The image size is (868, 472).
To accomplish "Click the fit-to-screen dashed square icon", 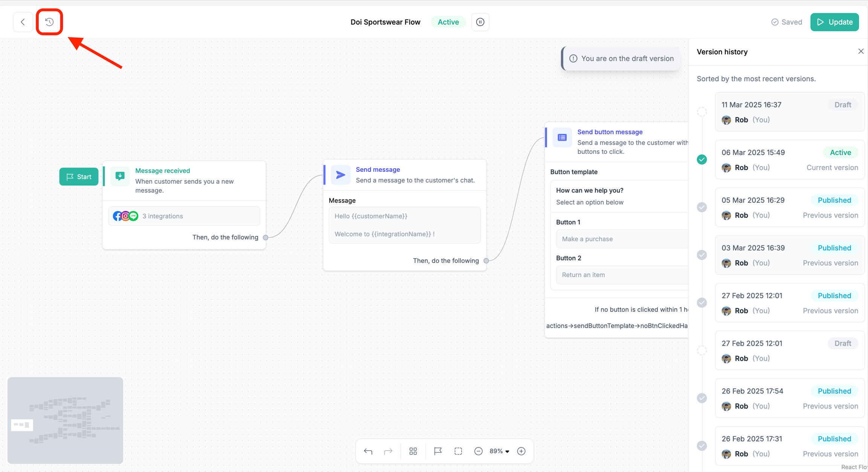I will [x=458, y=451].
